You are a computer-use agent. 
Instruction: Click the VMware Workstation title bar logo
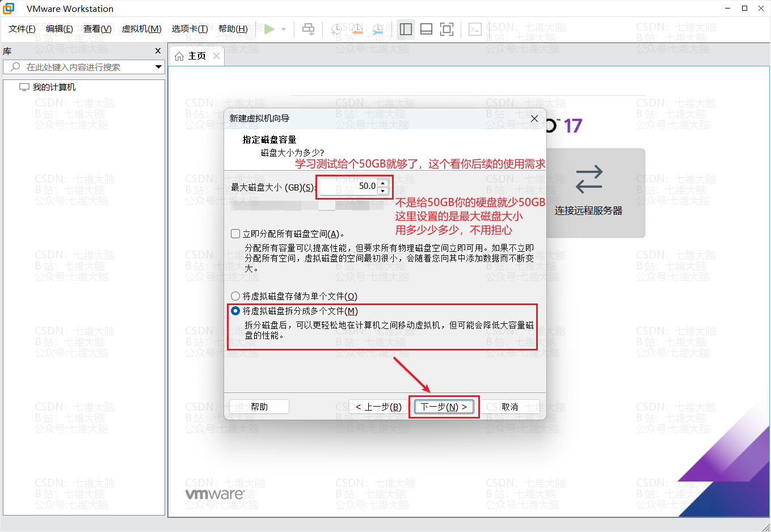[x=9, y=9]
